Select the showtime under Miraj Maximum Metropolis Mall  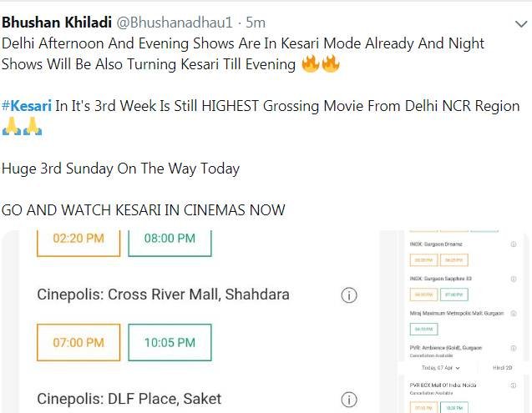click(423, 328)
